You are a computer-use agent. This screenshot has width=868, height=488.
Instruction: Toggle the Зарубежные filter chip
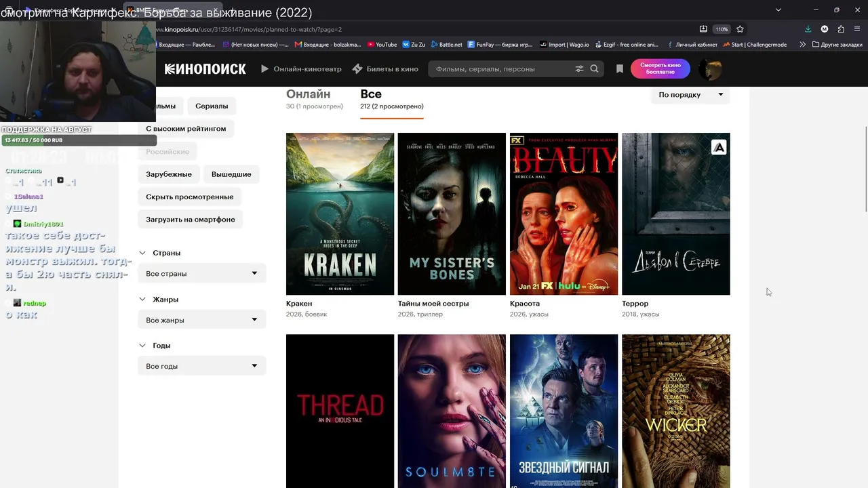coord(169,174)
